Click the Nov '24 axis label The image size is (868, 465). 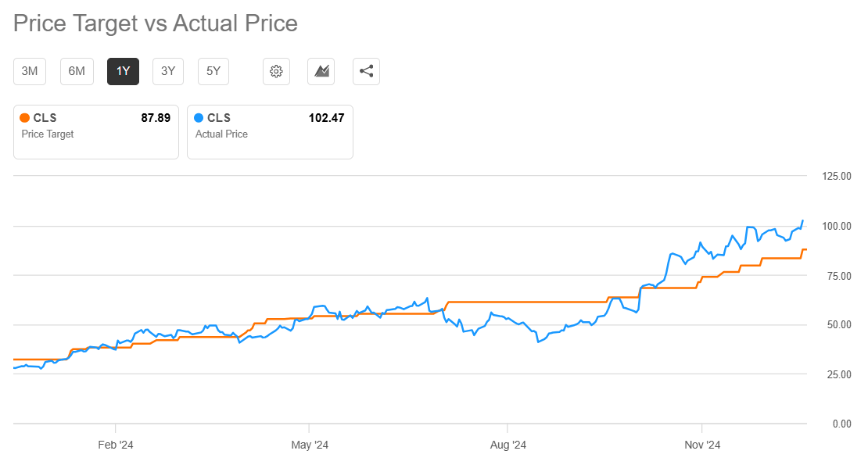704,444
